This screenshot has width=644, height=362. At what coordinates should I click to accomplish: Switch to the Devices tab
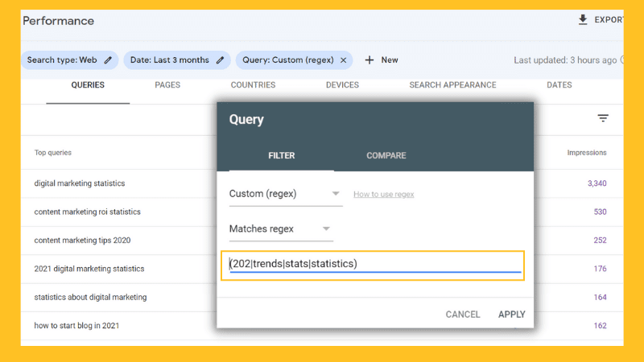point(342,85)
